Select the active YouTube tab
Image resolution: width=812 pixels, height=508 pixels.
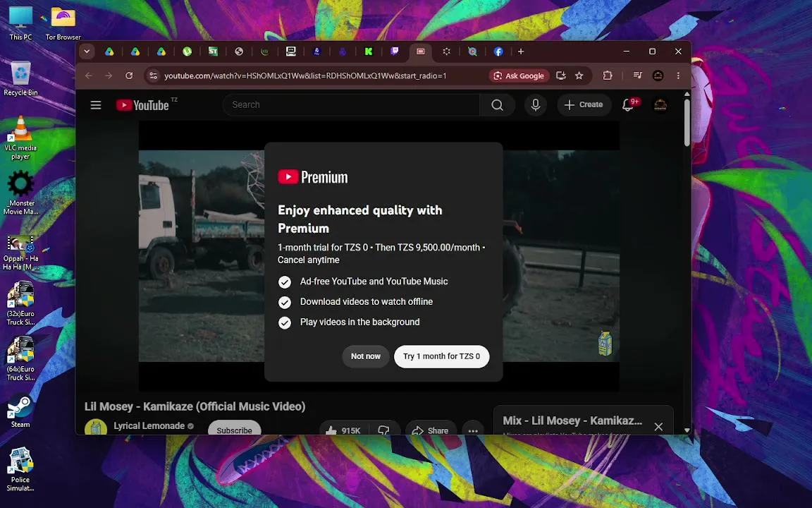421,52
